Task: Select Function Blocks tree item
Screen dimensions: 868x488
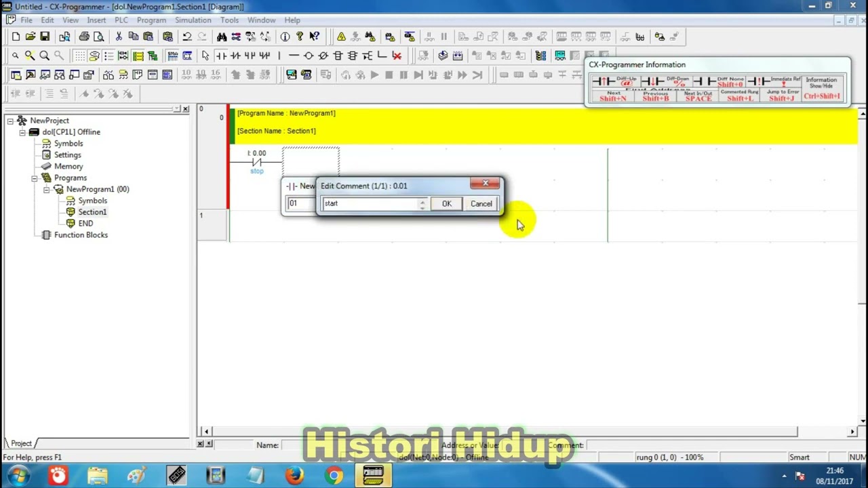Action: point(81,235)
